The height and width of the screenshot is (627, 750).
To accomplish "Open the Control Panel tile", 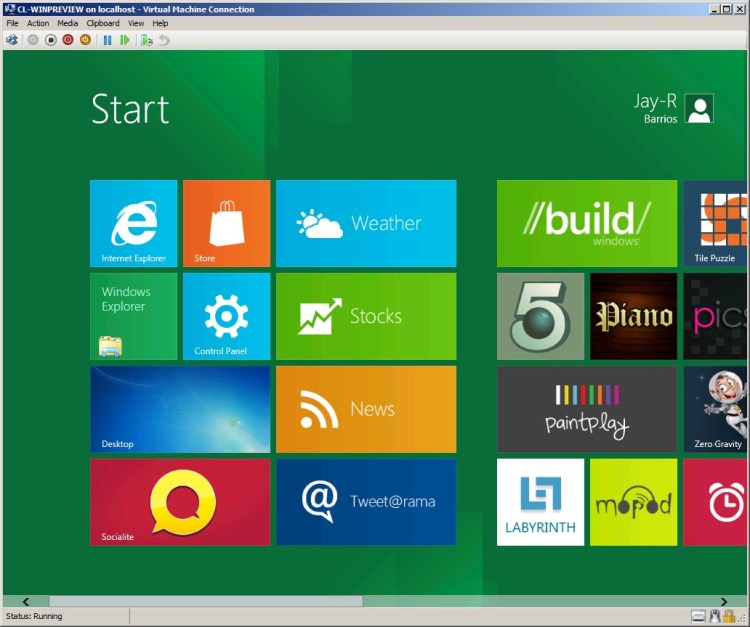I will coord(226,316).
